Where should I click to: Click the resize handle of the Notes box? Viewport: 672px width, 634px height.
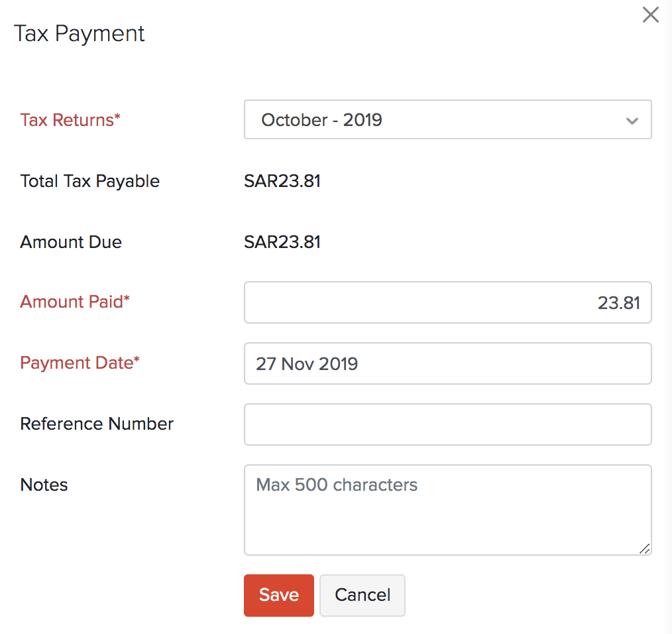tap(645, 549)
